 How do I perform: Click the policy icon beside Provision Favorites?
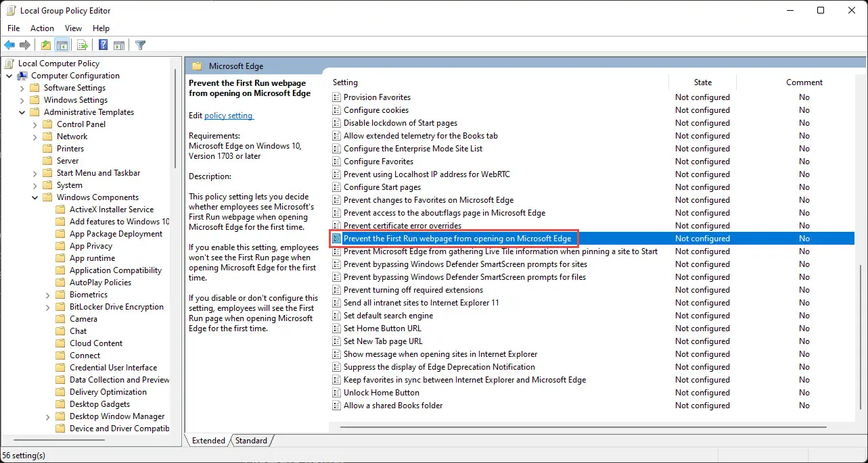336,97
